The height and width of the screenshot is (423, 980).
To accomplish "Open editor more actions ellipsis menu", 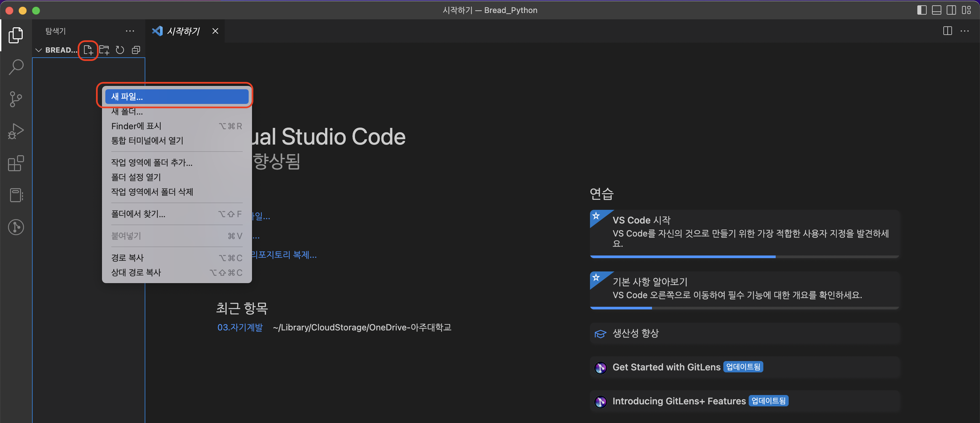I will click(964, 31).
